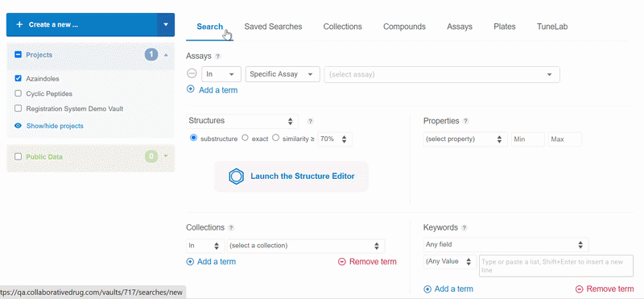Open the Collections In dropdown
Image resolution: width=644 pixels, height=299 pixels.
(x=205, y=246)
